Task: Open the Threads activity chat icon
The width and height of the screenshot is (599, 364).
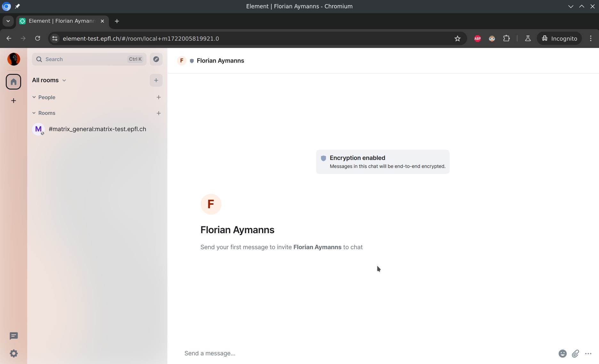Action: 13,336
